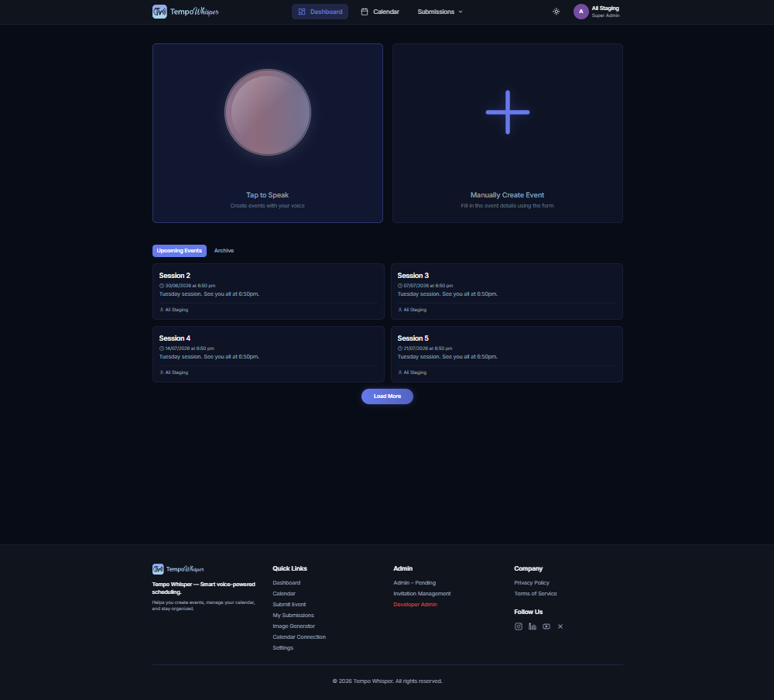
Task: Click the LinkedIn icon
Action: coord(533,626)
